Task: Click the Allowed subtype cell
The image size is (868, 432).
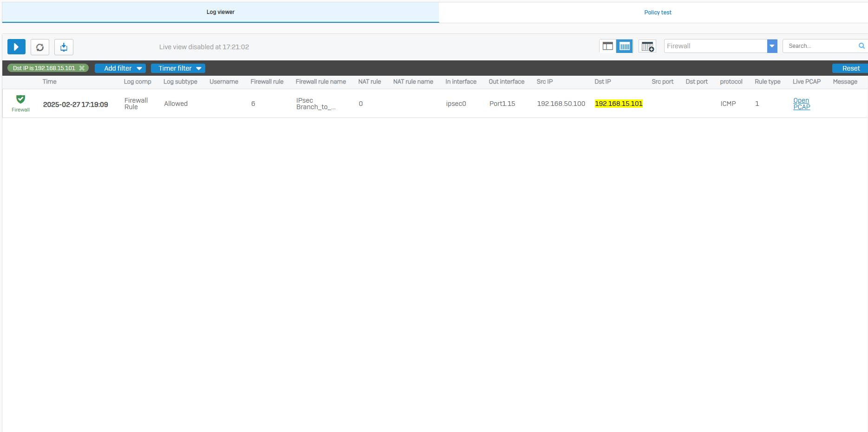Action: [x=176, y=104]
